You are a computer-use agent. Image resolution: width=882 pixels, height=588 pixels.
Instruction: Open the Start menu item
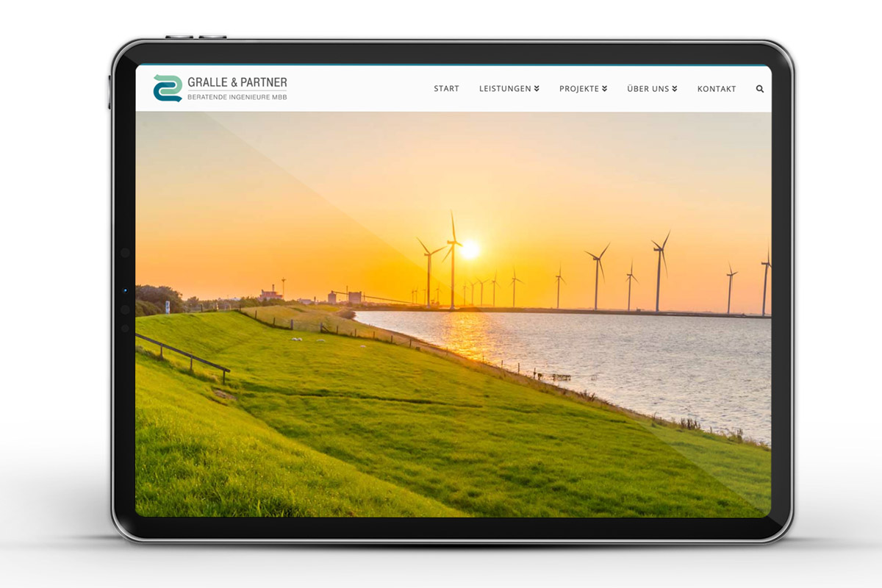[446, 89]
